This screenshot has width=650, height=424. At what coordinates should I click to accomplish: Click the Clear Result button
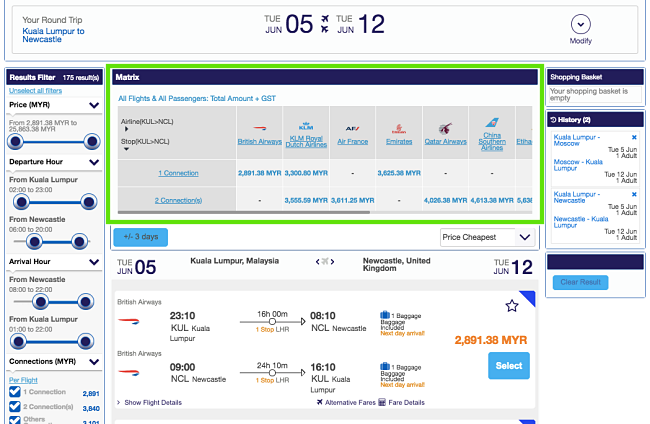pyautogui.click(x=580, y=282)
